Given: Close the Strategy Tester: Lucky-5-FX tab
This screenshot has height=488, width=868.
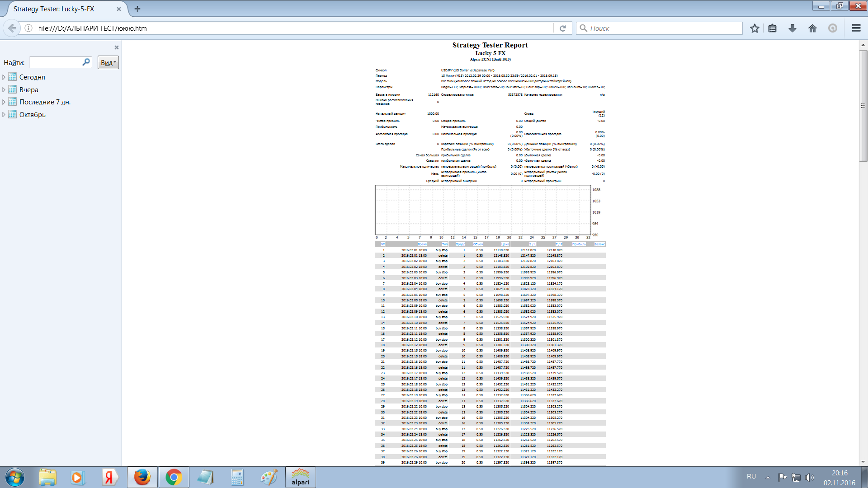Looking at the screenshot, I should pos(119,9).
